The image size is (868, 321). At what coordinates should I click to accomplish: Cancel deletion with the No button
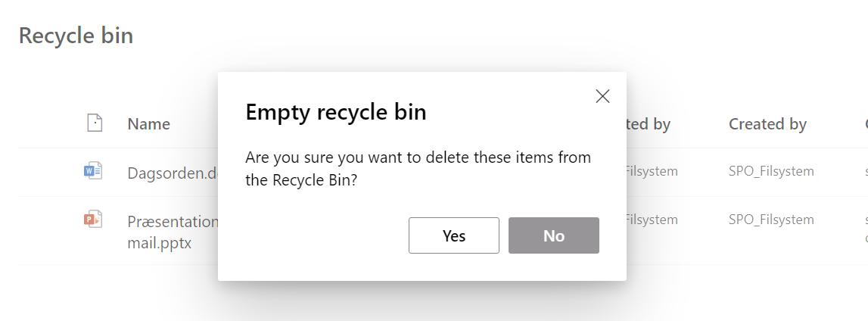554,235
